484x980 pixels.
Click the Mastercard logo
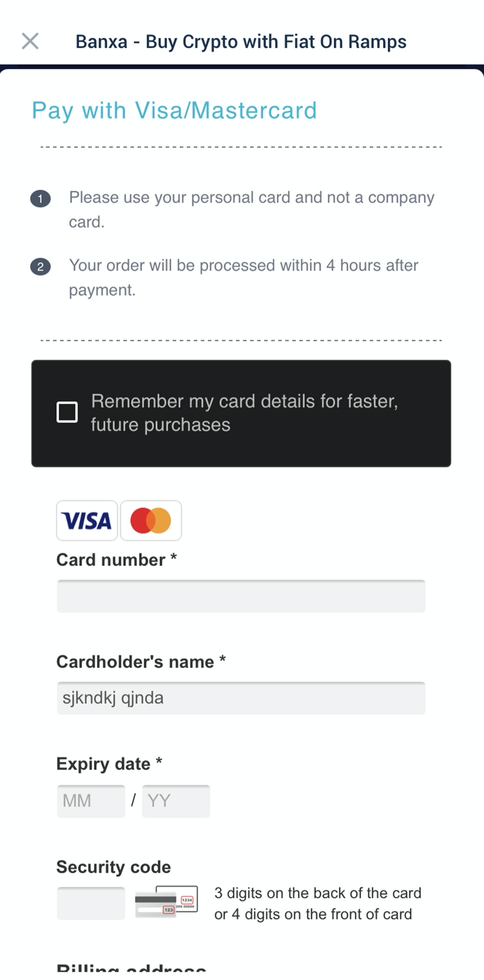coord(151,520)
